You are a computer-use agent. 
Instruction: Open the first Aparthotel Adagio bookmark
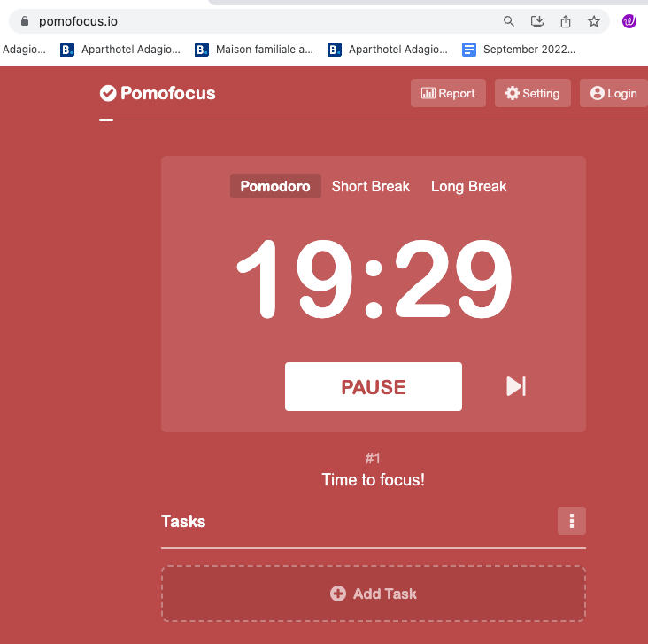tap(120, 50)
